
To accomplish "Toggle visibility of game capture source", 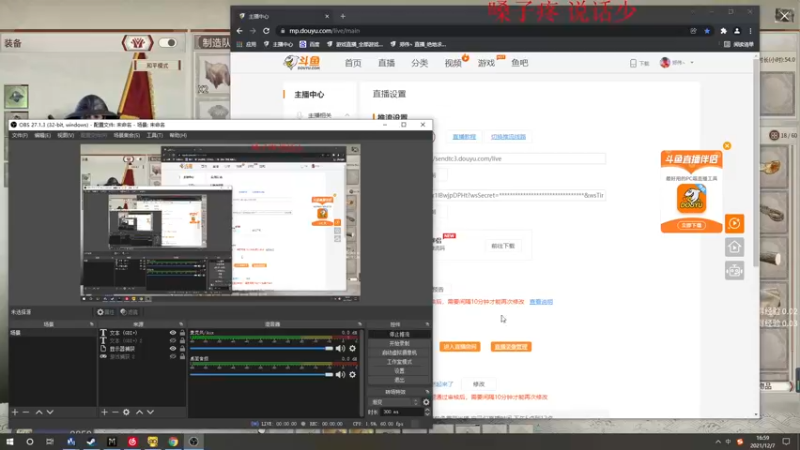I will tap(173, 357).
